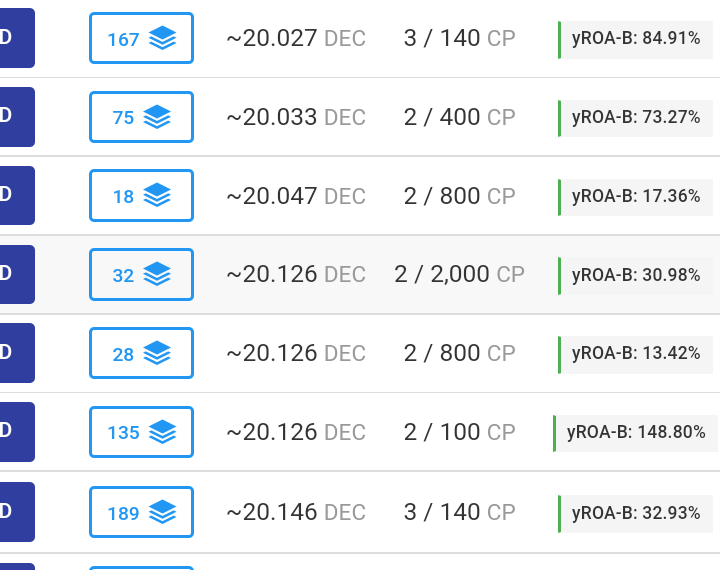The height and width of the screenshot is (570, 720).
Task: Click the yROA-B: 84.91% badge
Action: coord(636,40)
